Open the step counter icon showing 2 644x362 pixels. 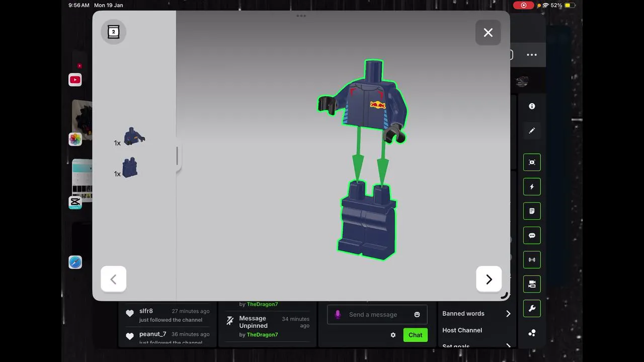pos(113,32)
